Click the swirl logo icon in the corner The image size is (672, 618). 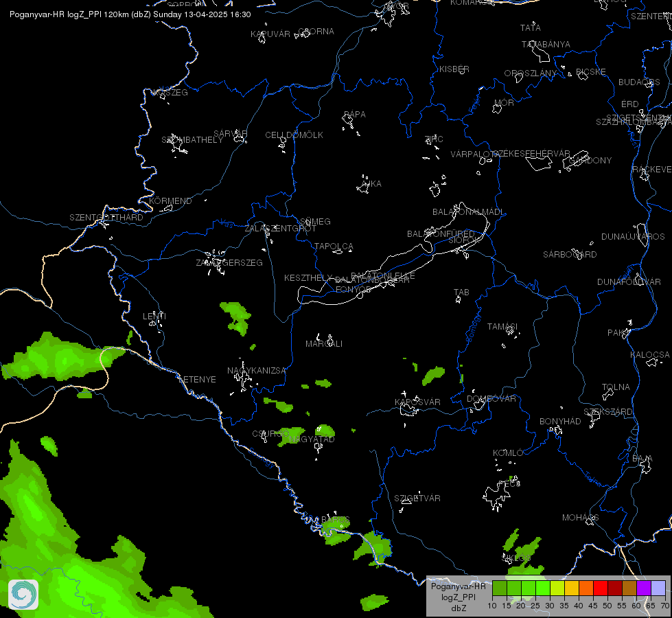coord(23,595)
